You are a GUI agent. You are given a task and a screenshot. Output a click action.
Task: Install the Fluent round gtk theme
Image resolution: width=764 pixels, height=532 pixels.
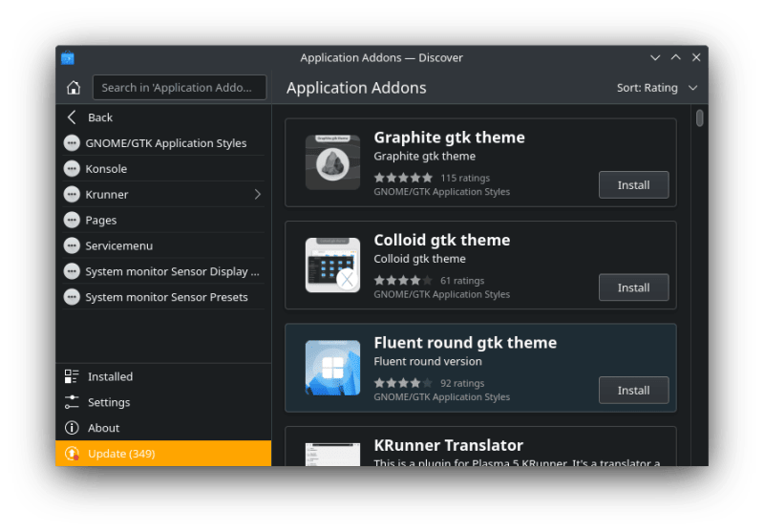(x=633, y=391)
